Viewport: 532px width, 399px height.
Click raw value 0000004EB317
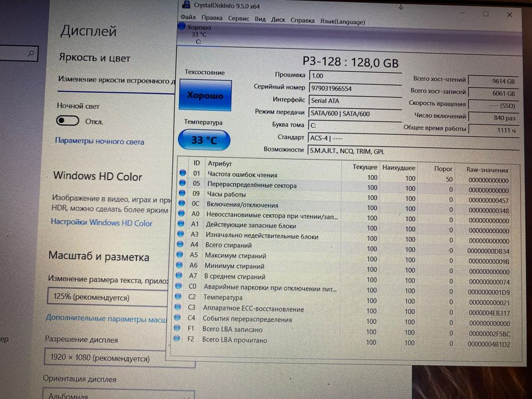pyautogui.click(x=489, y=313)
